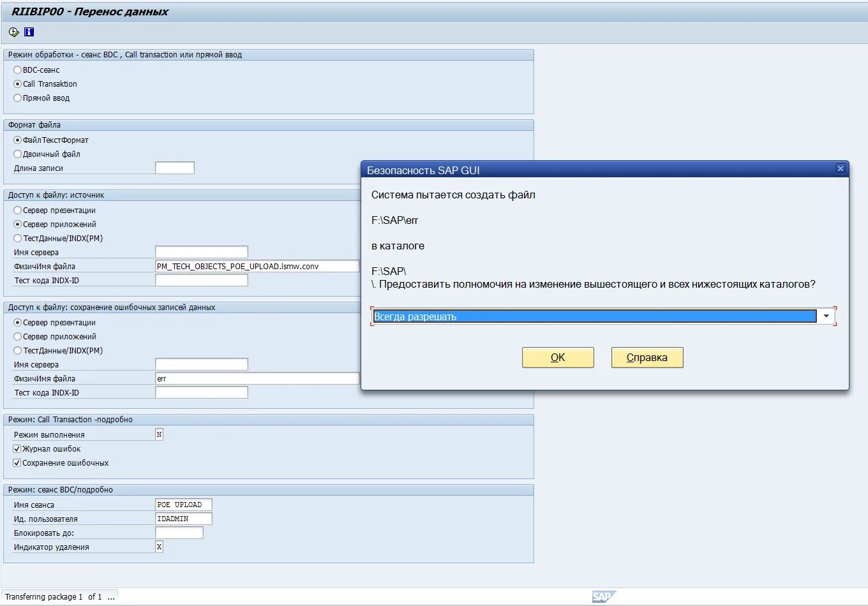Close the Безопасность SAP GUI dialog
This screenshot has height=606, width=868.
coord(841,168)
